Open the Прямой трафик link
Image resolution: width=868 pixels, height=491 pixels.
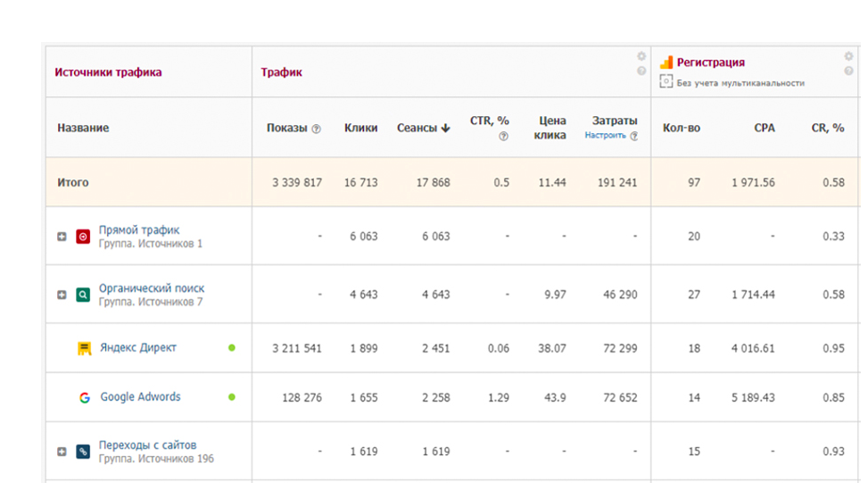(x=139, y=230)
